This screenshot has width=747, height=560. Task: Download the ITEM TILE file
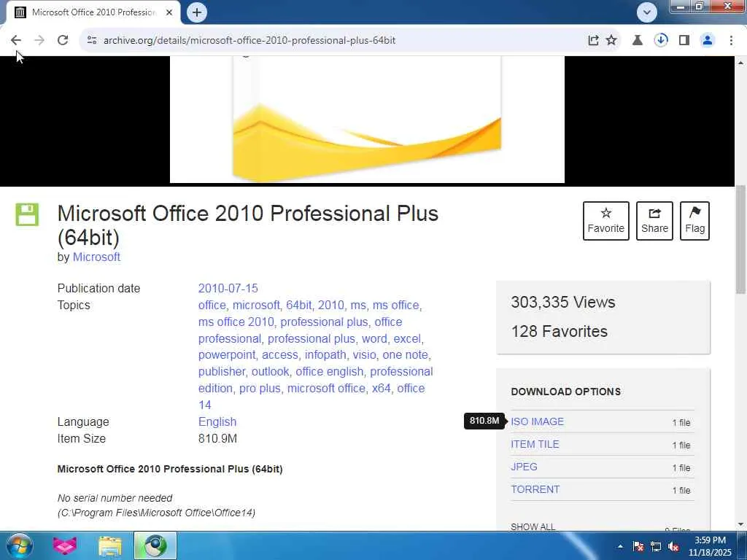pos(535,444)
